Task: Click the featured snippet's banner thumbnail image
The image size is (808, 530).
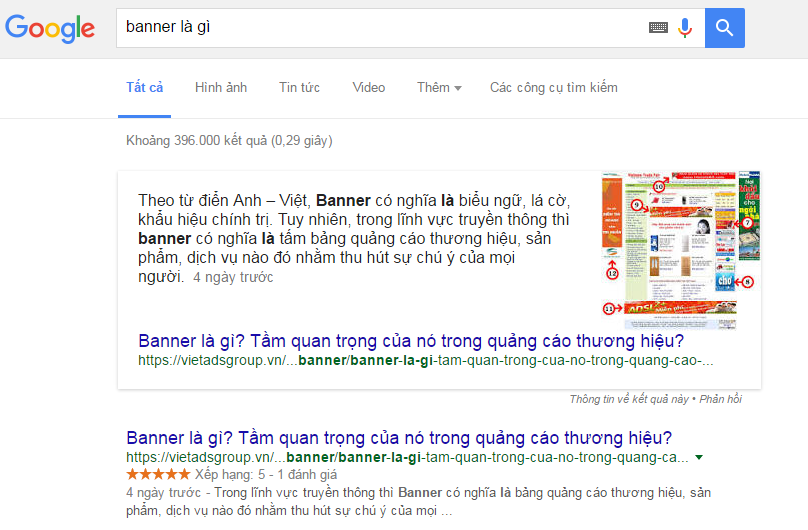Action: [680, 250]
